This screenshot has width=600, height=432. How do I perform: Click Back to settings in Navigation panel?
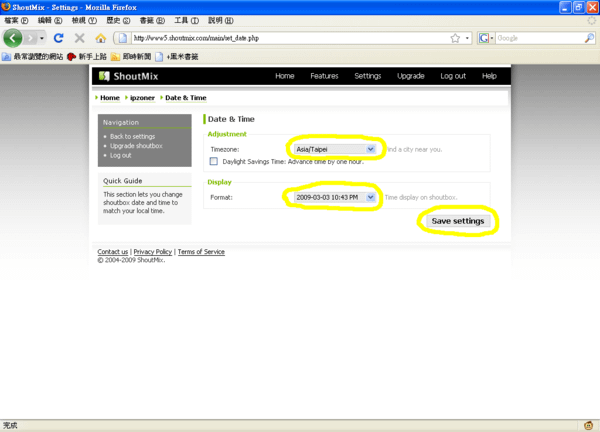coord(132,136)
